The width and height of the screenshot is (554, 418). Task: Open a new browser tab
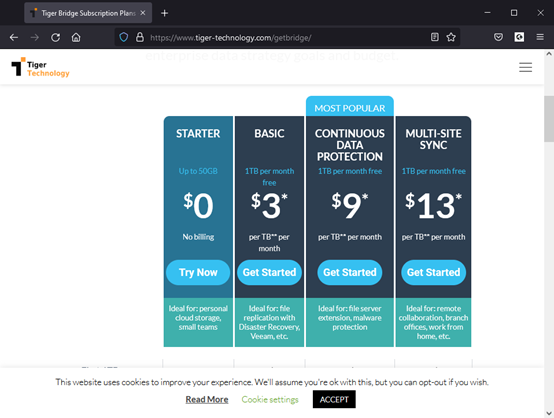(164, 13)
